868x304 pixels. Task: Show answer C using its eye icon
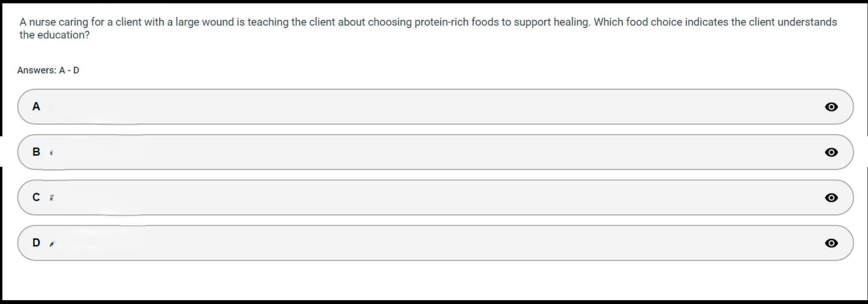[x=831, y=198]
